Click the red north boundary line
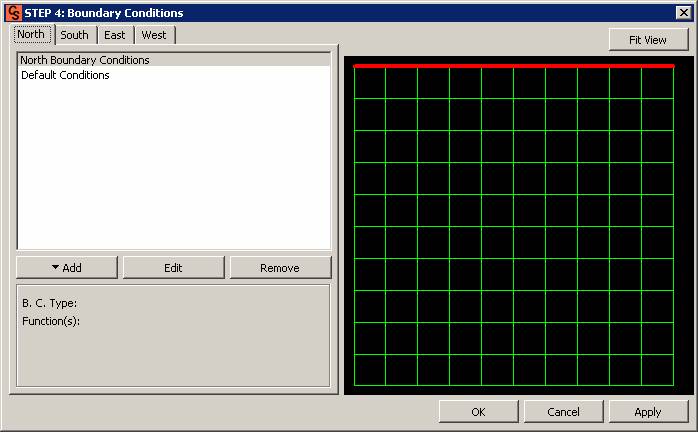 (x=514, y=66)
